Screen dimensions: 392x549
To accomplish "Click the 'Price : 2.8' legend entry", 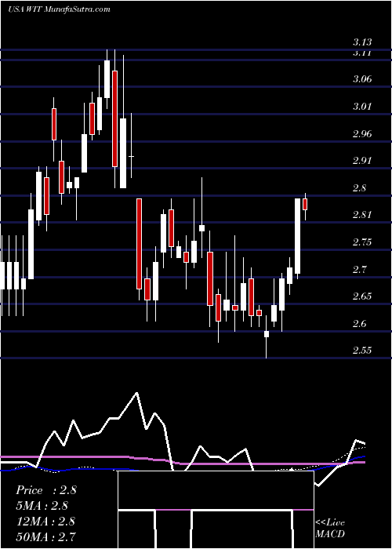I will coord(45,490).
